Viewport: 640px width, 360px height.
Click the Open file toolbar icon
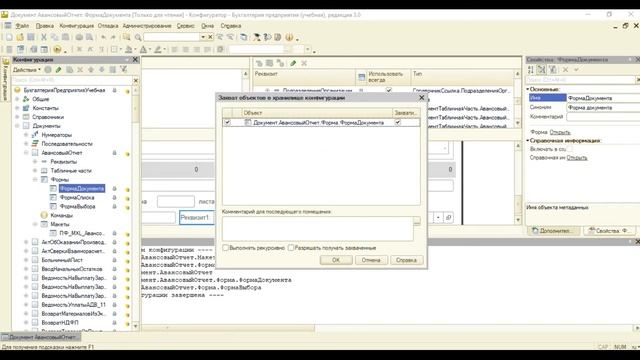pos(20,37)
